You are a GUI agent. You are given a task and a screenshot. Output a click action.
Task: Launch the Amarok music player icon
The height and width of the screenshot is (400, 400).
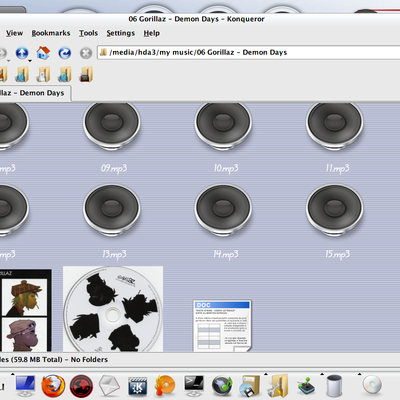[222, 386]
